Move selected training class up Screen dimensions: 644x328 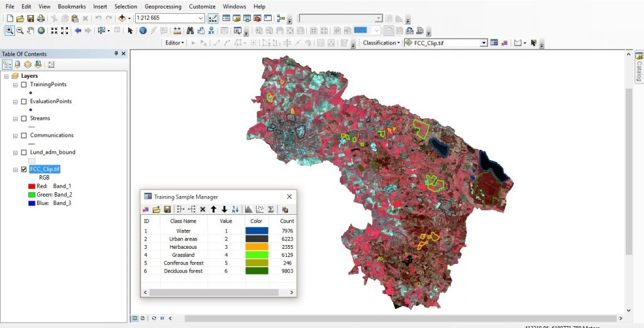[213, 209]
